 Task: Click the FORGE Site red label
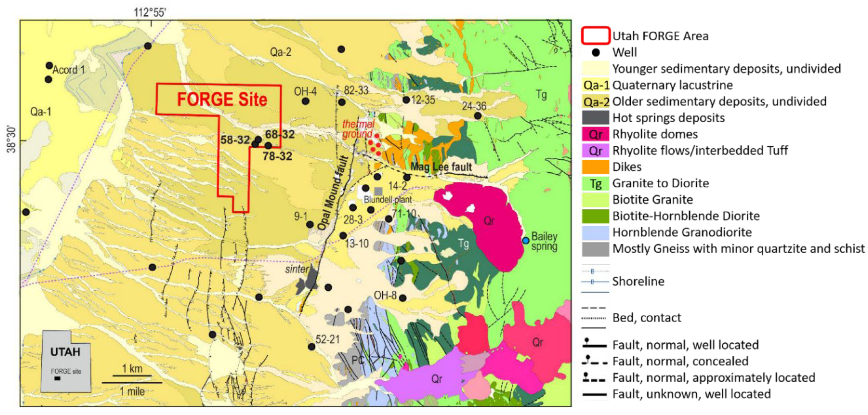coord(222,99)
